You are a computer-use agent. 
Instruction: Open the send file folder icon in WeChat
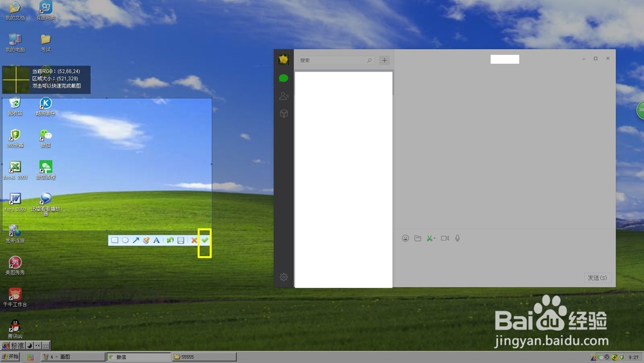coord(418,238)
